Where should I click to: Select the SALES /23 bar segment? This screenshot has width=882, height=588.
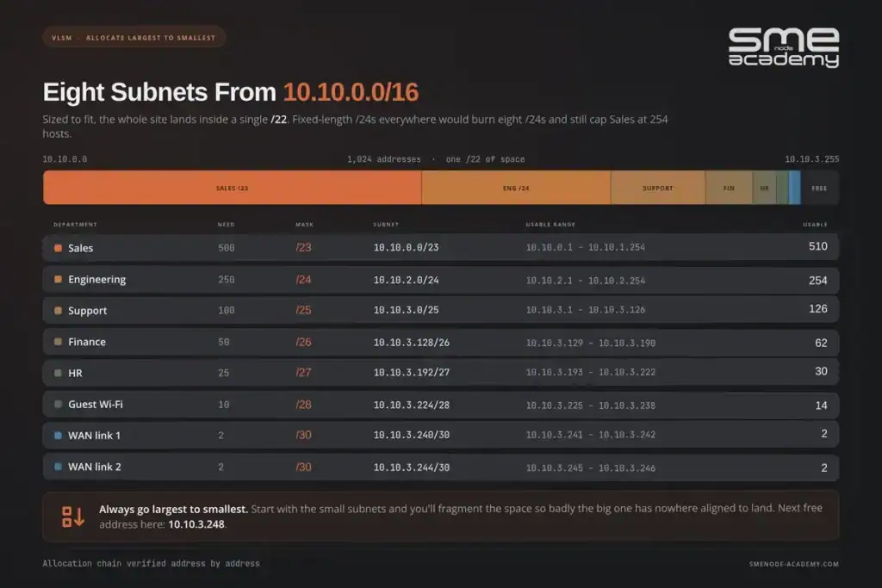233,188
